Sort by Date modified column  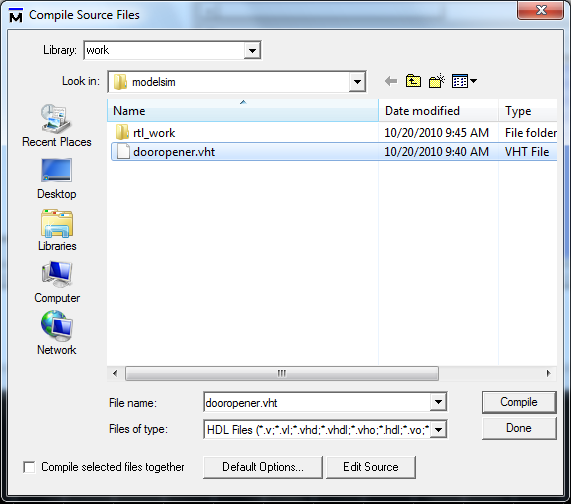[438, 110]
